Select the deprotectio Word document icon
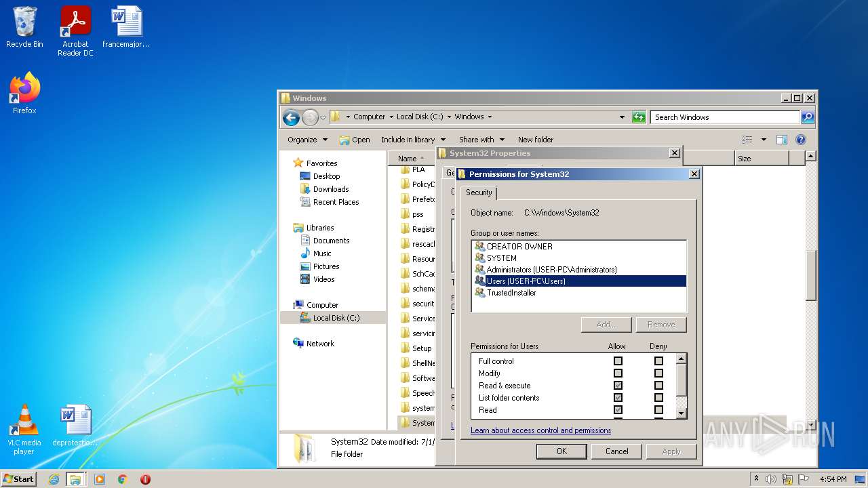Viewport: 868px width, 488px height. 75,426
